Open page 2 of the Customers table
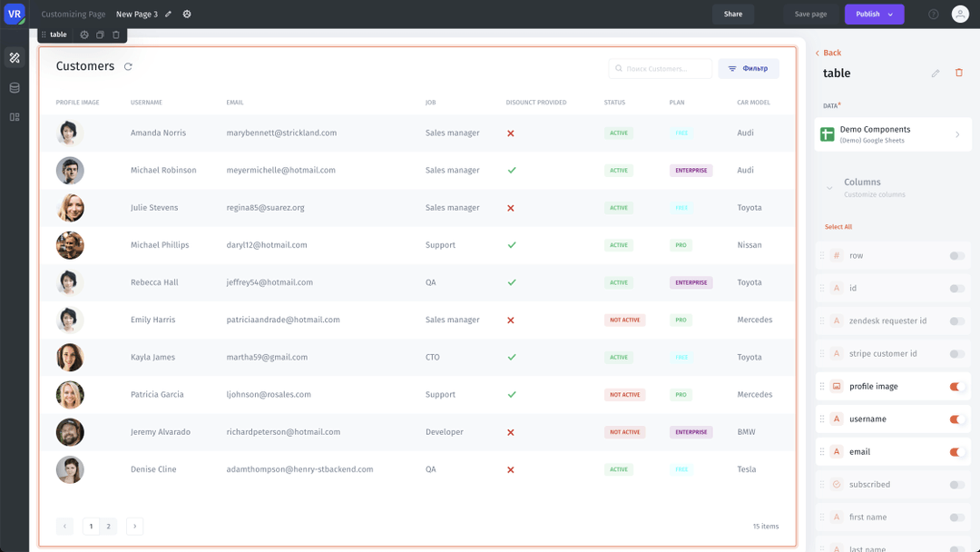This screenshot has height=552, width=980. [108, 526]
